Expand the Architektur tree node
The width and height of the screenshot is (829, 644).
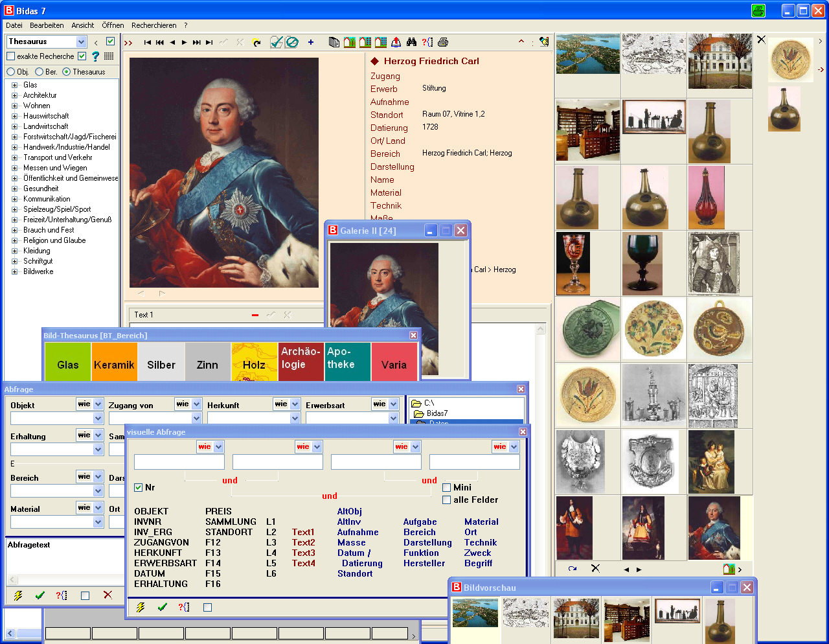14,95
